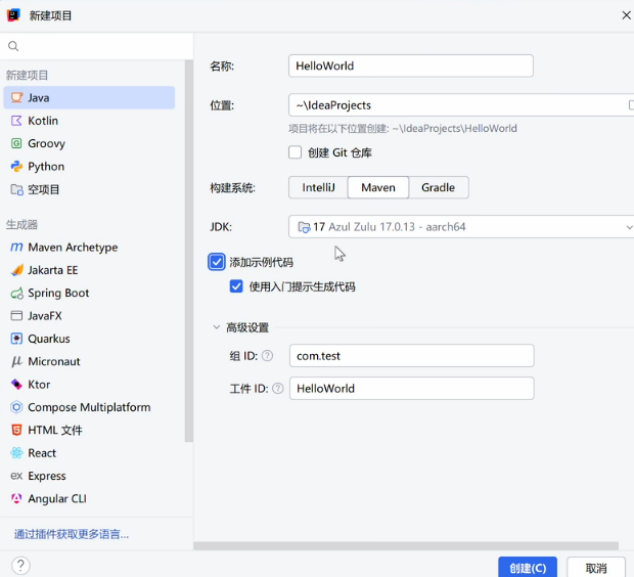The image size is (634, 577).
Task: Click the 名称 field containing HelloWorld
Action: point(411,66)
